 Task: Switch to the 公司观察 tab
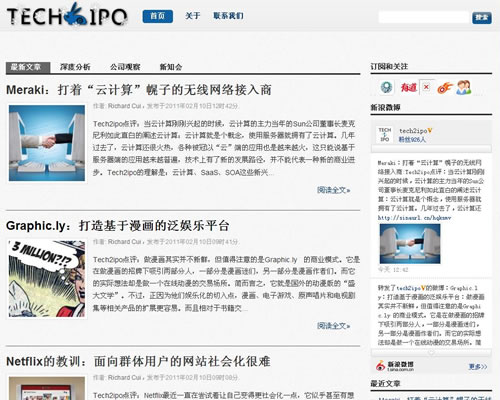click(x=125, y=67)
